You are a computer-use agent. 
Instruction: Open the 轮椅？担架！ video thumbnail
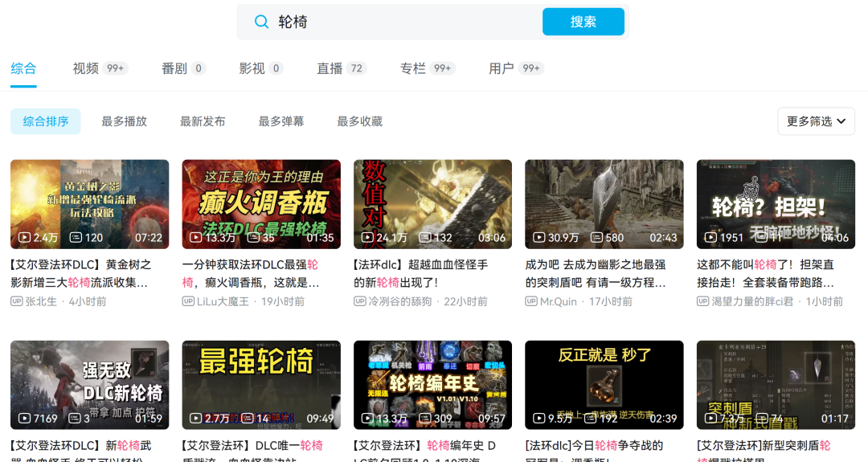coord(776,204)
